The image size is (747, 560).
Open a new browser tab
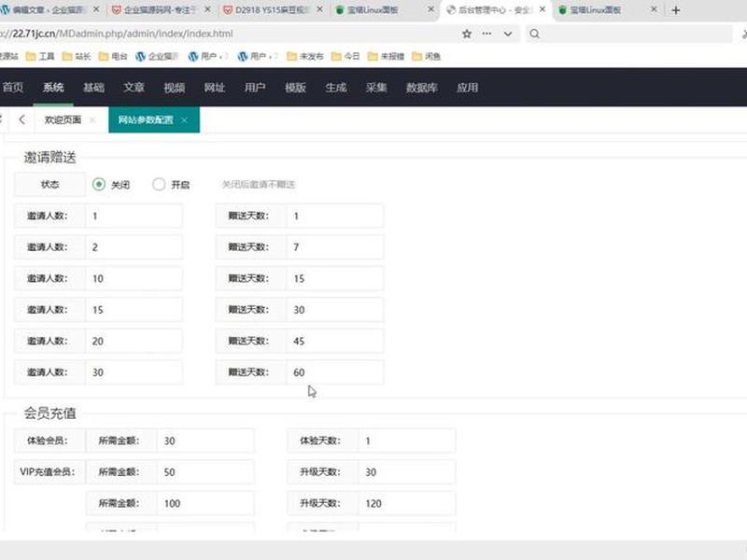coord(675,10)
